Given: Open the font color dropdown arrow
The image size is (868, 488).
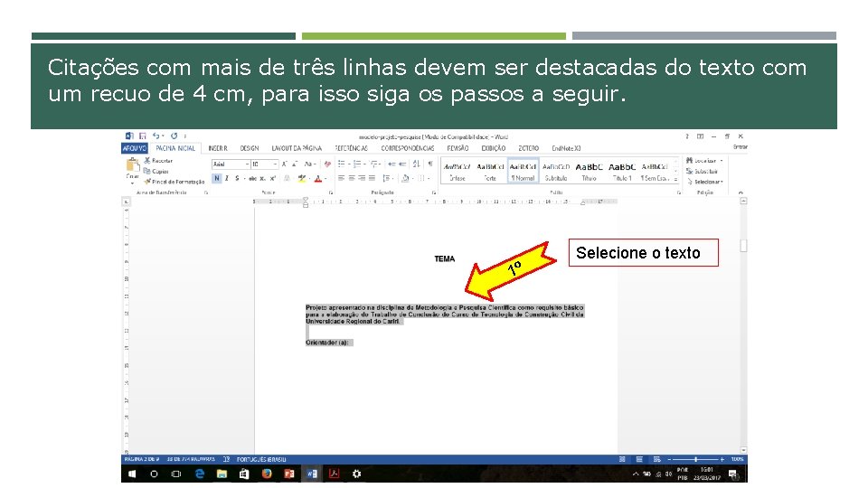Looking at the screenshot, I should pyautogui.click(x=325, y=179).
